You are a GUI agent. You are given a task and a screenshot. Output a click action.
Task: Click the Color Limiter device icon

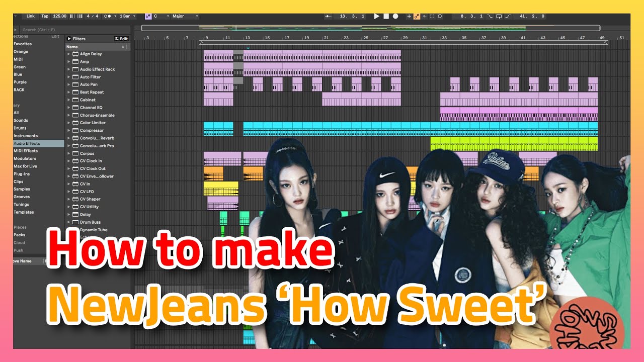(75, 123)
